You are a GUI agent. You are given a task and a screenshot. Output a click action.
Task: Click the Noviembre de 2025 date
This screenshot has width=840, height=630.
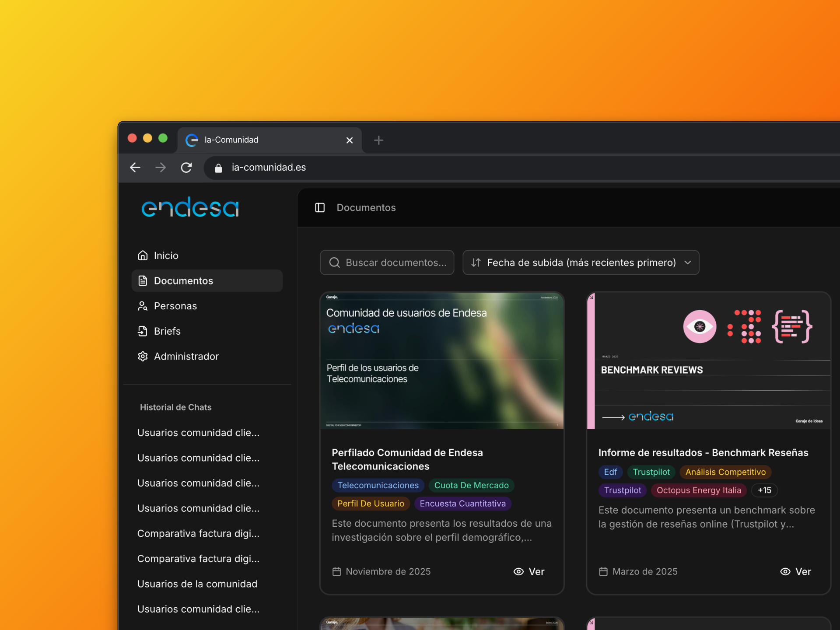tap(388, 571)
